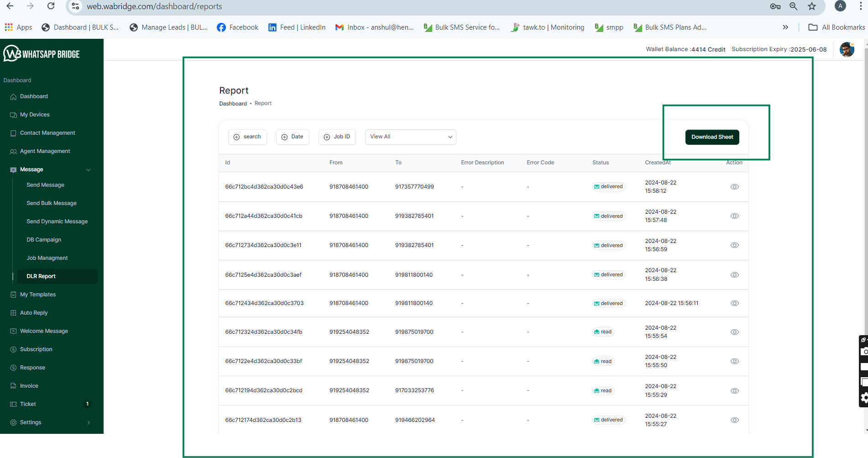Screen dimensions: 868x458
Task: Click the address bar URL
Action: point(154,6)
